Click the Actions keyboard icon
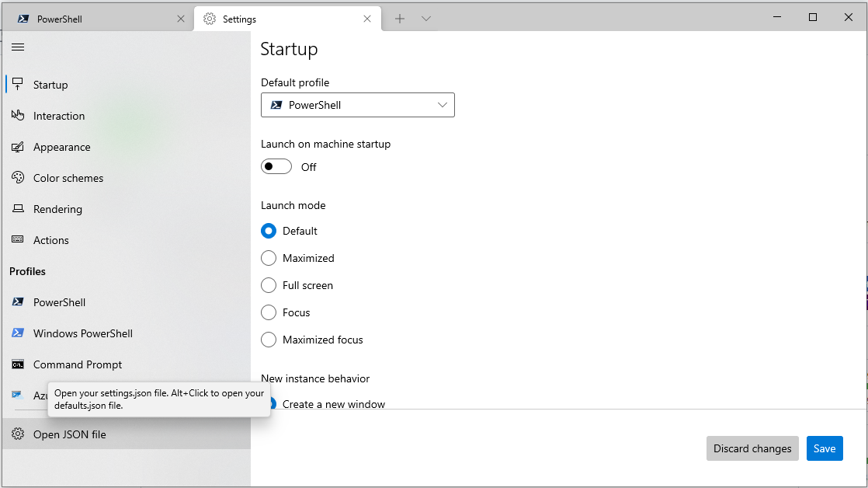The image size is (868, 488). 18,239
